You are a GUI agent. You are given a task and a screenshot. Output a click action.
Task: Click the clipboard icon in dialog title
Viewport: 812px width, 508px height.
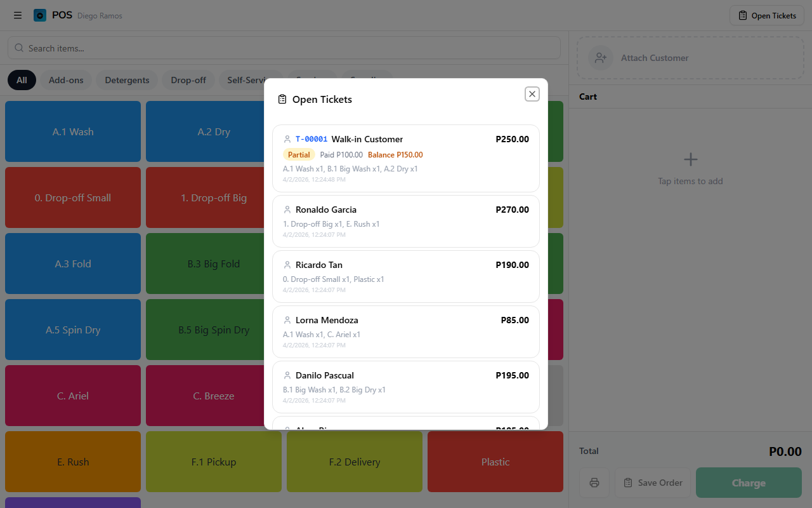[x=282, y=100]
